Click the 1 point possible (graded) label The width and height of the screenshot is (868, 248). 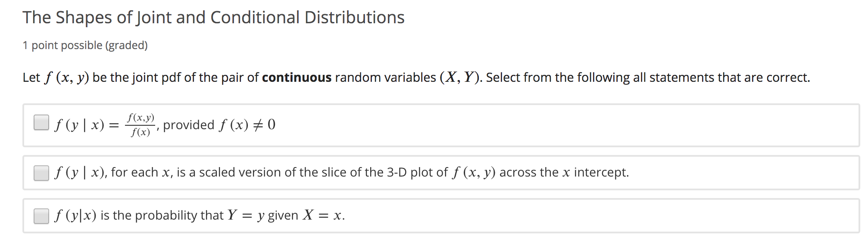click(x=85, y=45)
